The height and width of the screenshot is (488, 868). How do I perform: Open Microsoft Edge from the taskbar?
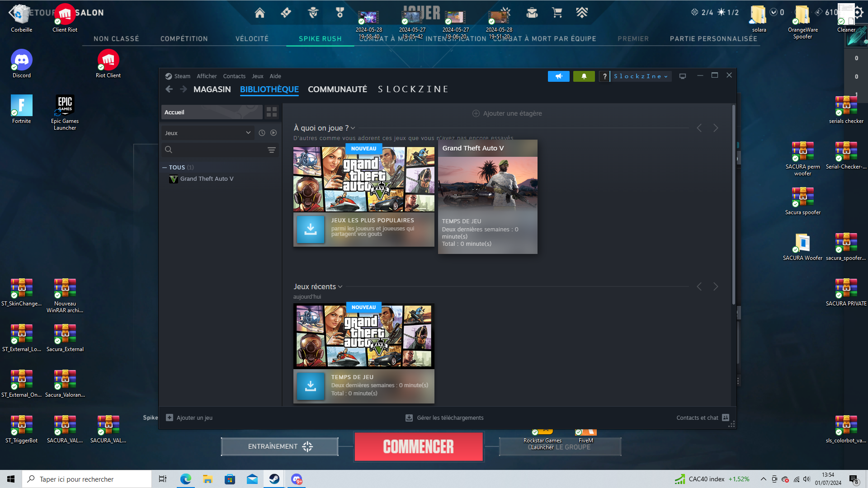coord(186,479)
